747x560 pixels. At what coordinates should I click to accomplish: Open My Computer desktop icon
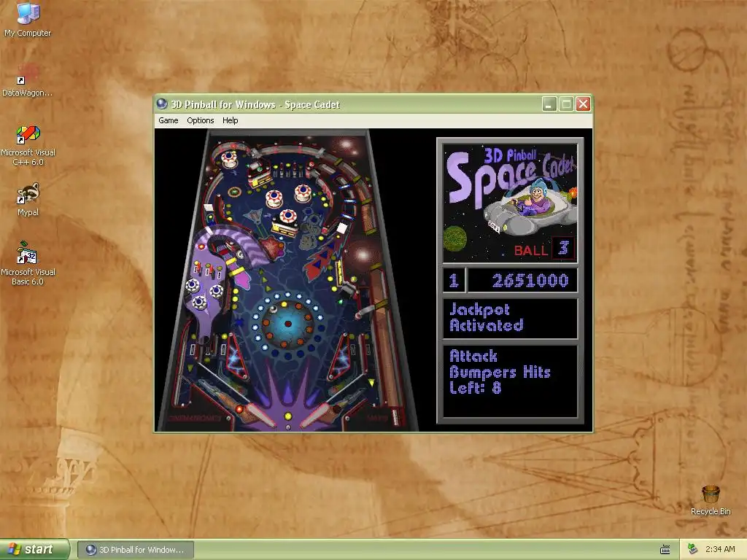coord(28,19)
